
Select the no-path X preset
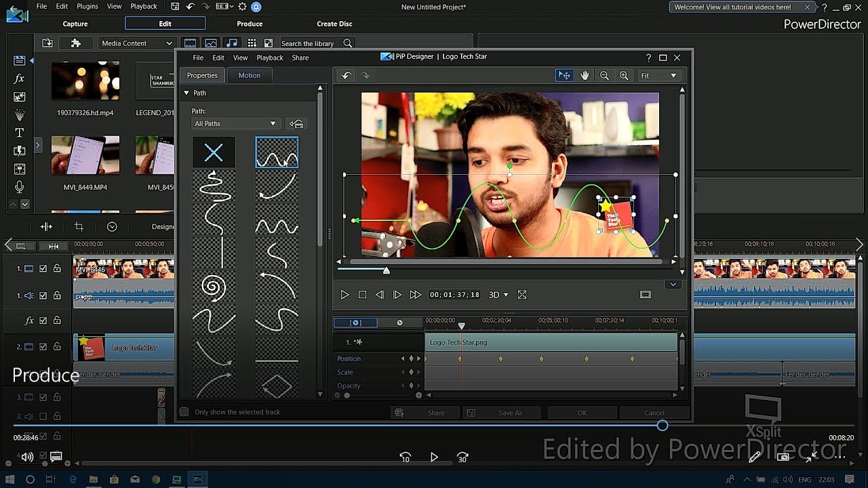214,152
